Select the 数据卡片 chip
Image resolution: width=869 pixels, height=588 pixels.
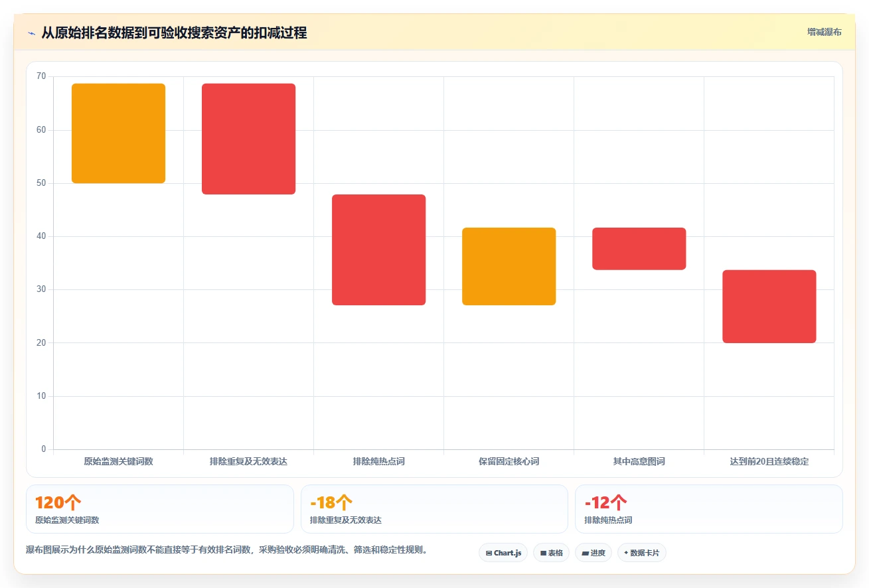(x=641, y=553)
